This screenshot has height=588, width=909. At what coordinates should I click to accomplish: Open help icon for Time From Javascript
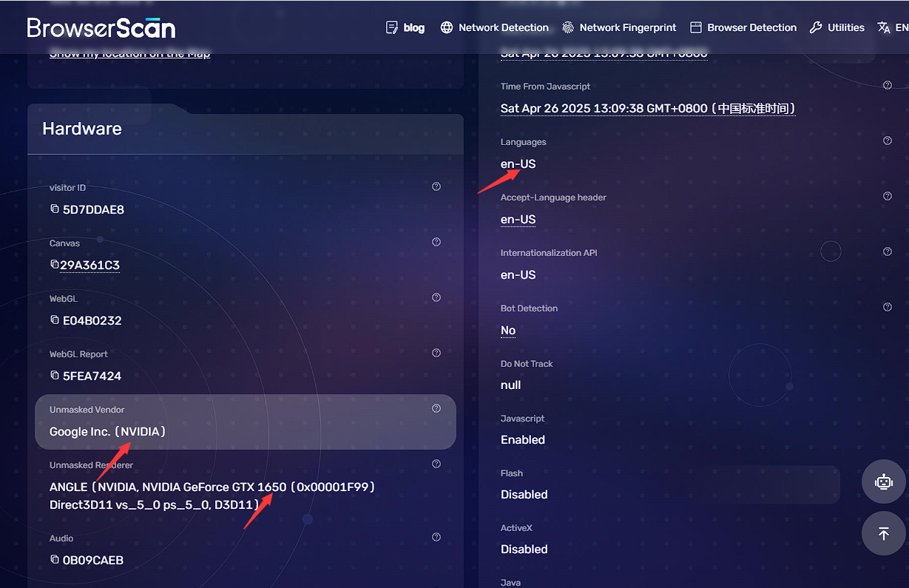pos(888,85)
